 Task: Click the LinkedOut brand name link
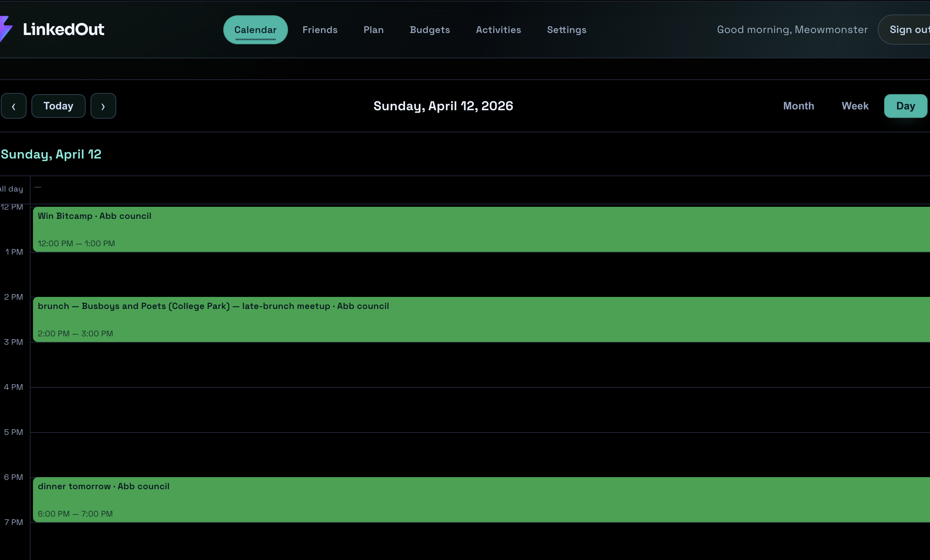pyautogui.click(x=64, y=29)
